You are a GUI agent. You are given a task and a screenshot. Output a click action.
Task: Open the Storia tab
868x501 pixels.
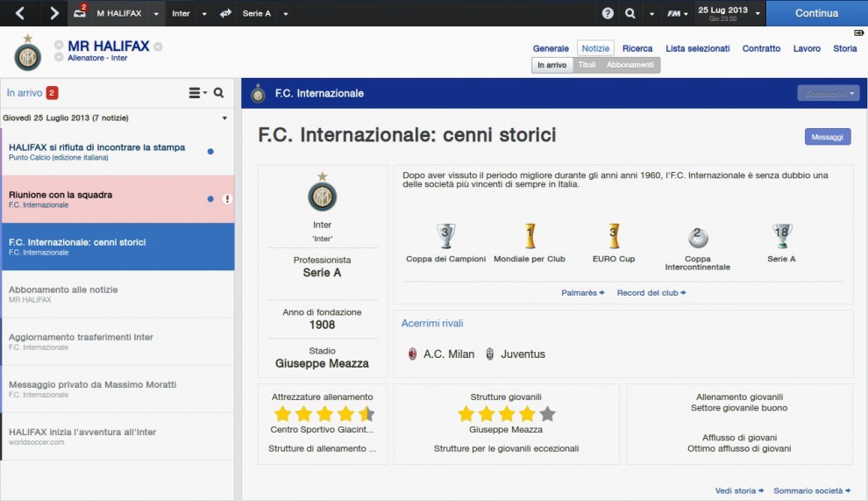tap(844, 48)
